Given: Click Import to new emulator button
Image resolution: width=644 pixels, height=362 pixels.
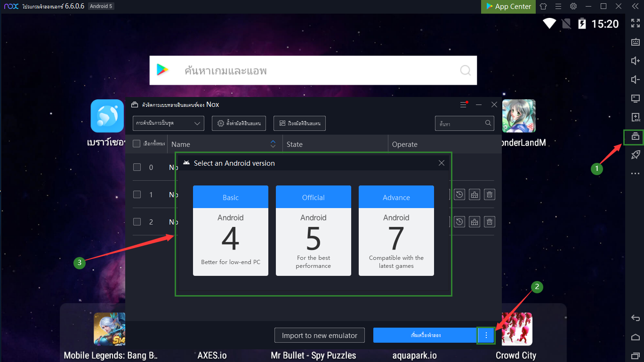Looking at the screenshot, I should (x=319, y=335).
